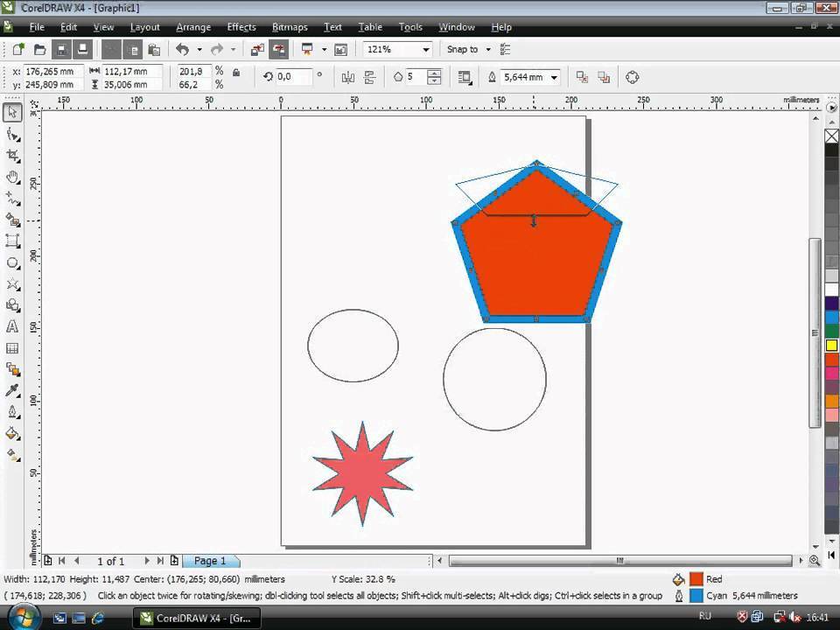Open the outline width dropdown
This screenshot has height=630, width=840.
coord(554,77)
